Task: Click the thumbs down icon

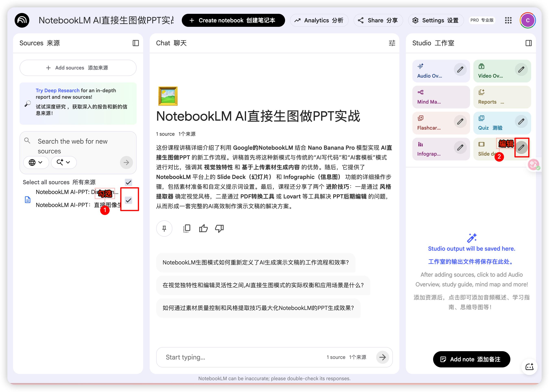Action: (x=219, y=228)
